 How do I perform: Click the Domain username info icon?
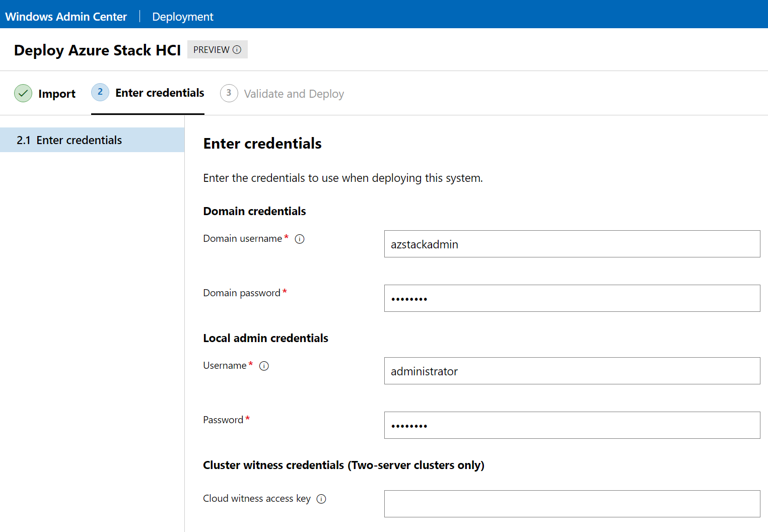[x=300, y=239]
